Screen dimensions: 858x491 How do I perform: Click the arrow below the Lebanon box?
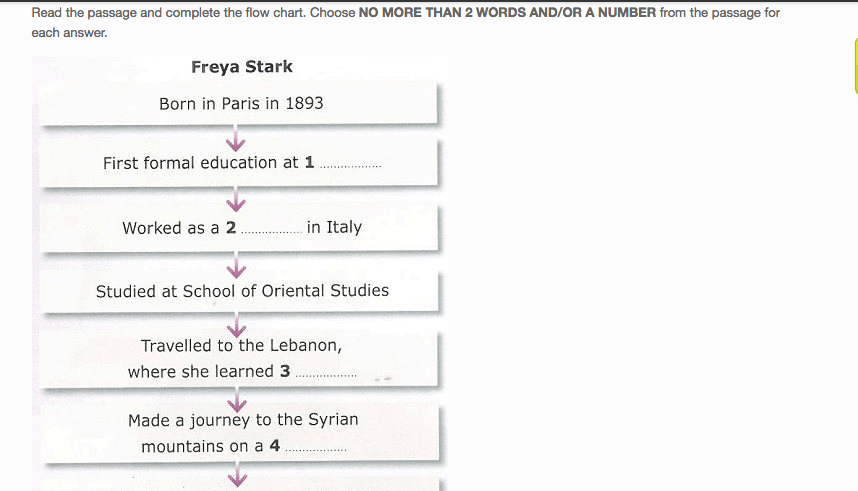point(236,400)
